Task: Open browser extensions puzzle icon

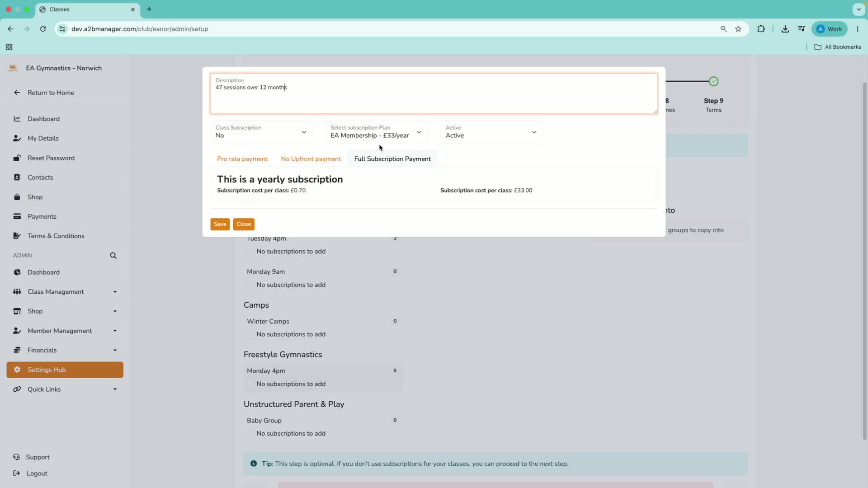Action: [761, 29]
